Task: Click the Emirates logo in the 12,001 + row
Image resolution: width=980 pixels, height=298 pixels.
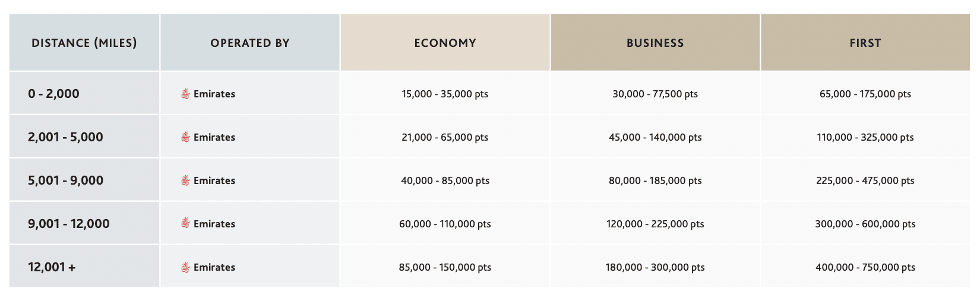Action: tap(185, 267)
